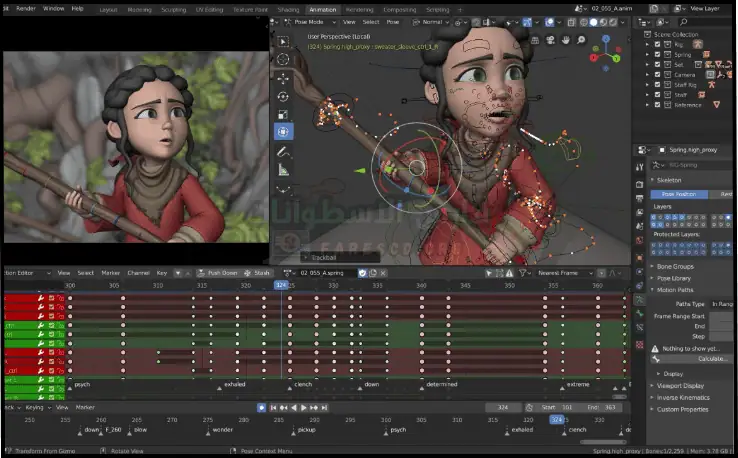Pick the Annotate tool in viewport toolbar
This screenshot has width=738, height=458.
(283, 152)
